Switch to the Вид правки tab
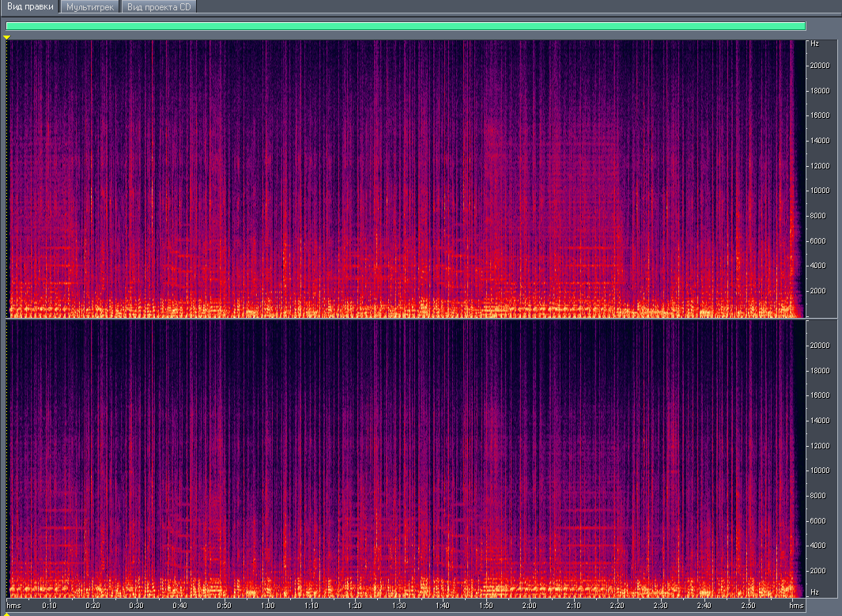The width and height of the screenshot is (842, 616). coord(30,7)
